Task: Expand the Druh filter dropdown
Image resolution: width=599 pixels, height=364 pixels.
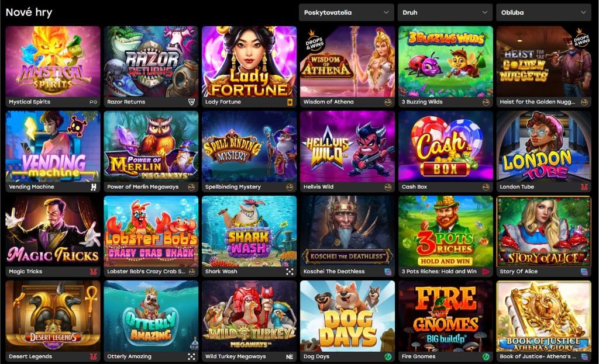Action: (x=445, y=12)
